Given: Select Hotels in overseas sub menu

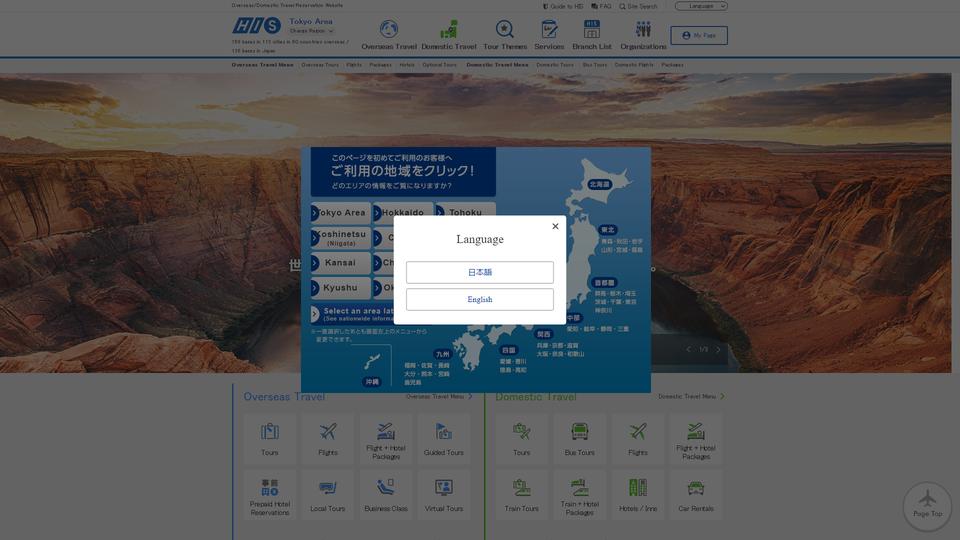Looking at the screenshot, I should click(407, 64).
